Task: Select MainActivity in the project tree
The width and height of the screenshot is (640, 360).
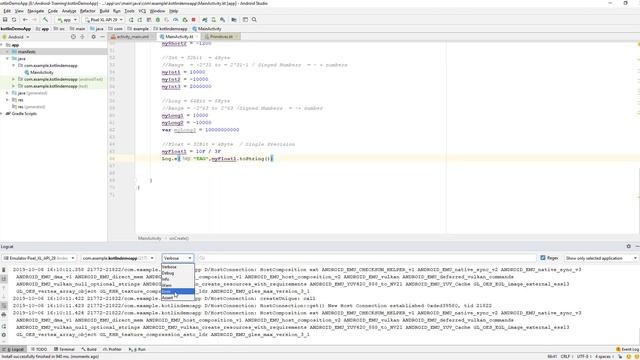Action: (x=42, y=72)
